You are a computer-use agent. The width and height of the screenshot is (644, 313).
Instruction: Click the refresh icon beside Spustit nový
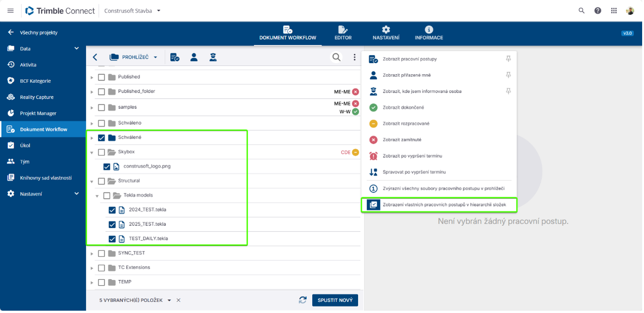[x=303, y=300]
